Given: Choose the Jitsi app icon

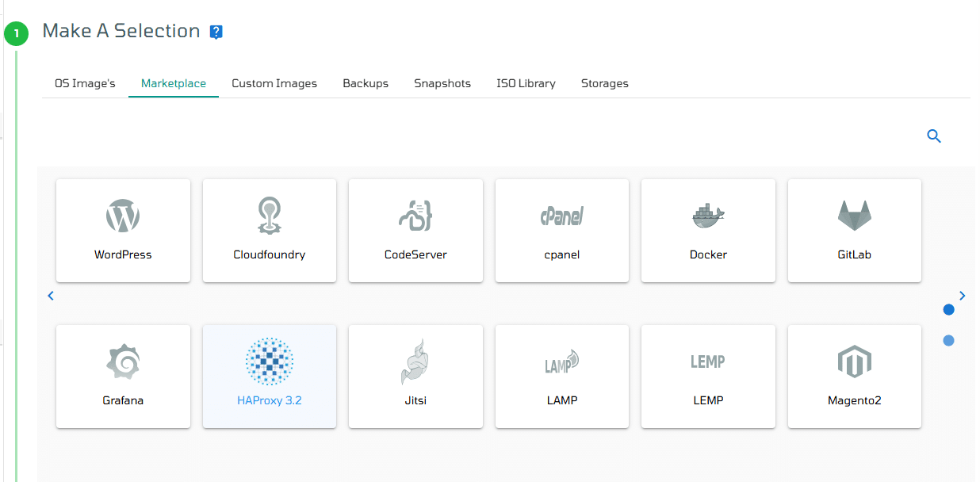Looking at the screenshot, I should (415, 362).
